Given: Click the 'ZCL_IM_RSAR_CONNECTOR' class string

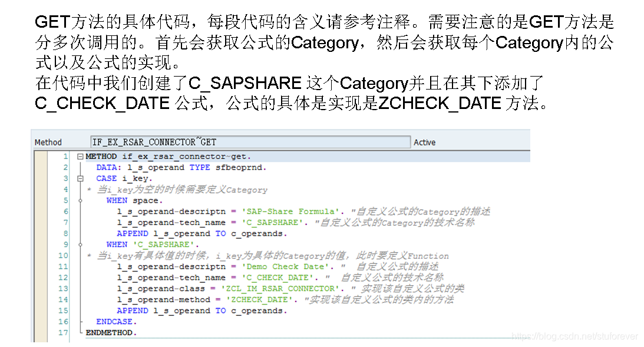Looking at the screenshot, I should 280,289.
